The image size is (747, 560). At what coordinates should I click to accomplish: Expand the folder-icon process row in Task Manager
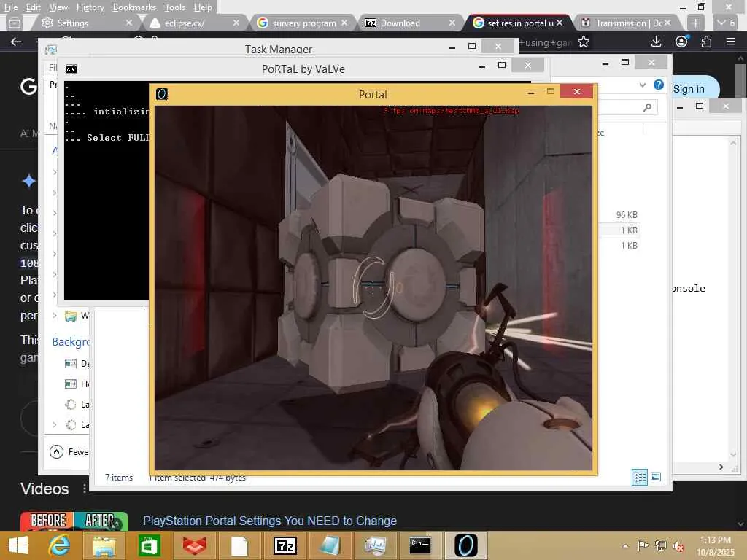54,315
